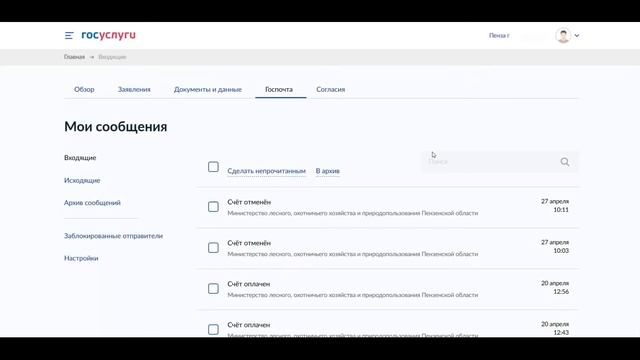Viewport: 640px width, 360px height.
Task: Toggle the select-all messages checkbox
Action: coord(213,167)
